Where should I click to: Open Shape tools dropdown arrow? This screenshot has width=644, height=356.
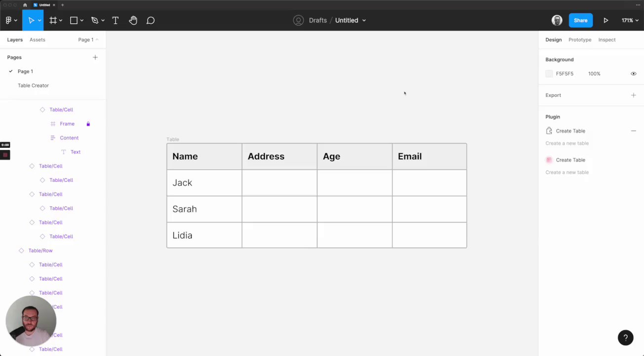pyautogui.click(x=81, y=20)
